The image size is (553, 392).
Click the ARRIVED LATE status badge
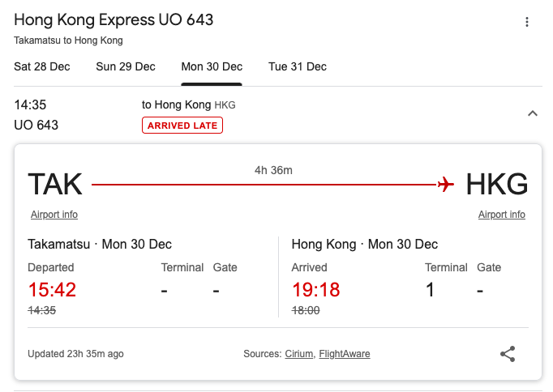pyautogui.click(x=182, y=126)
